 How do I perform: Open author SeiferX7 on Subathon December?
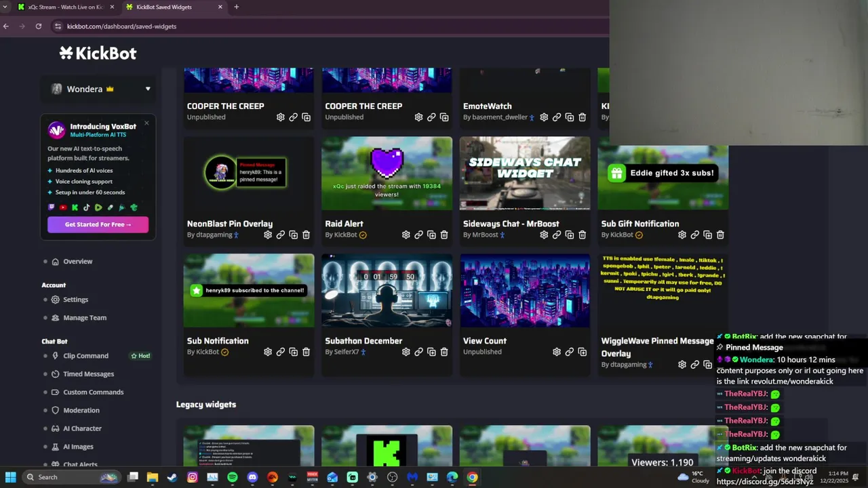pyautogui.click(x=346, y=352)
